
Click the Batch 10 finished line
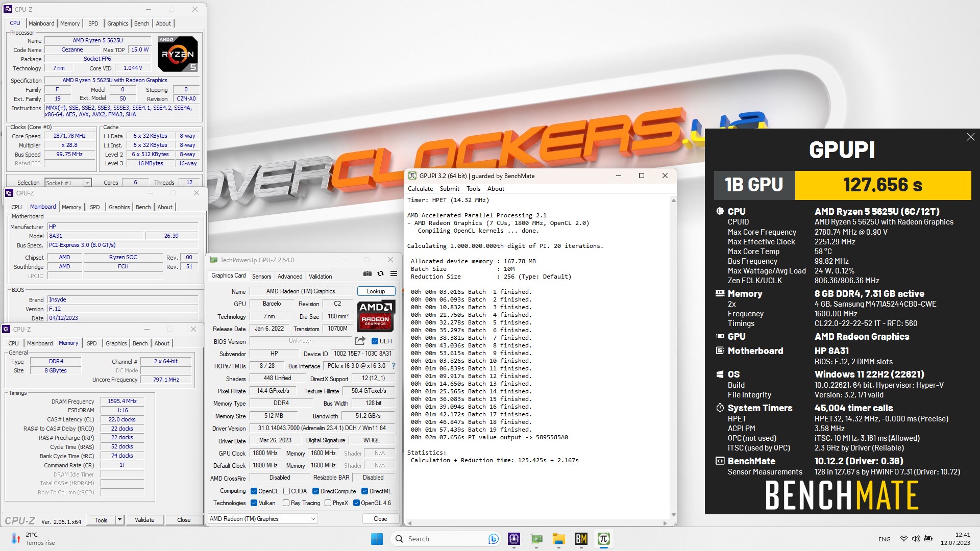(471, 361)
